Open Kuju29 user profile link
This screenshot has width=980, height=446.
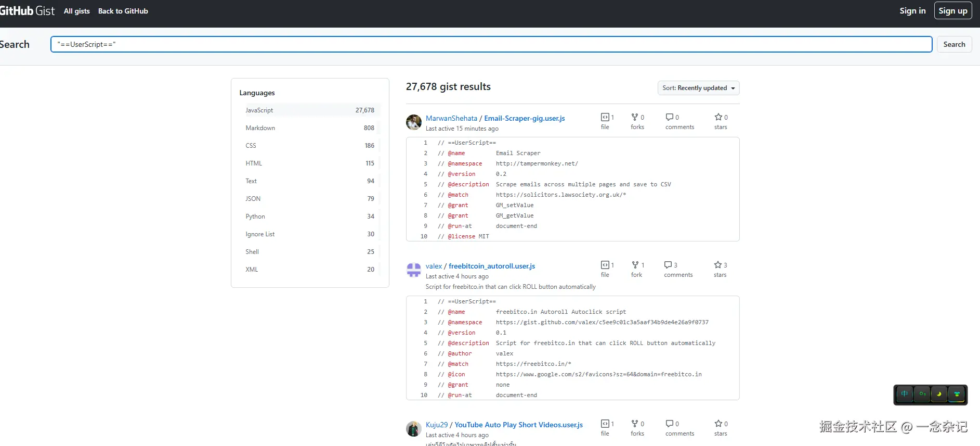coord(437,425)
